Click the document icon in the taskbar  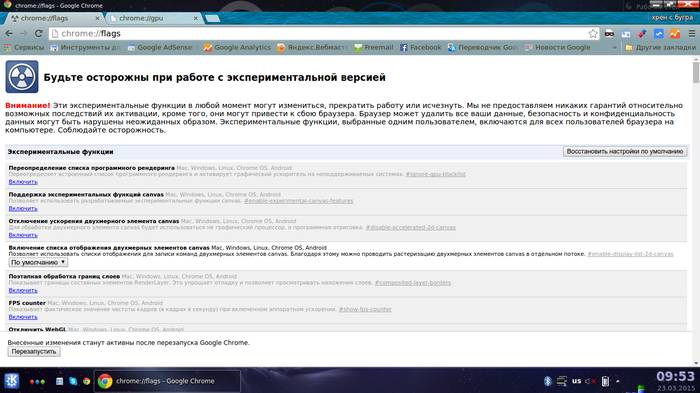coord(59,381)
